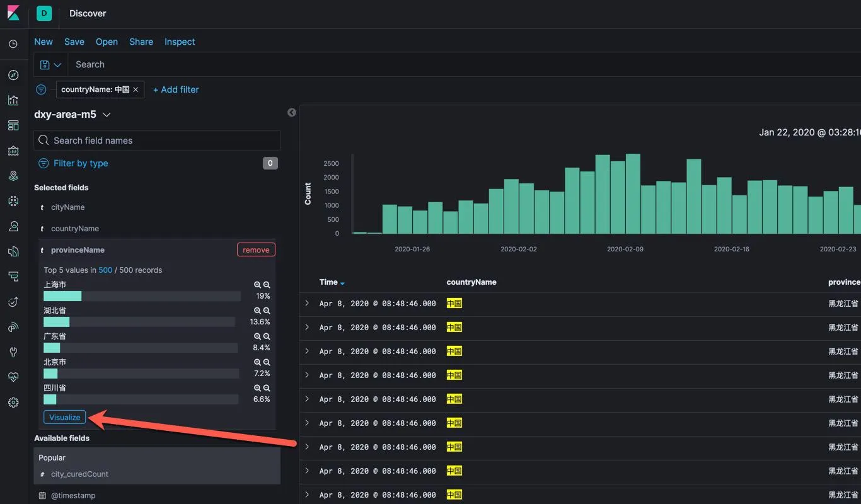
Task: Open the saved query dropdown menu
Action: 50,65
